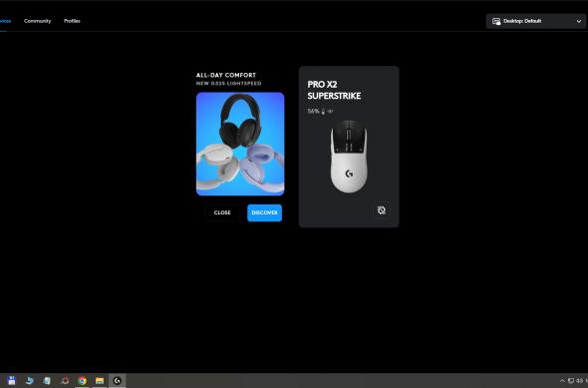Expand the Desktop: Default profile dropdown
Screen dimensions: 588x388
[536, 21]
